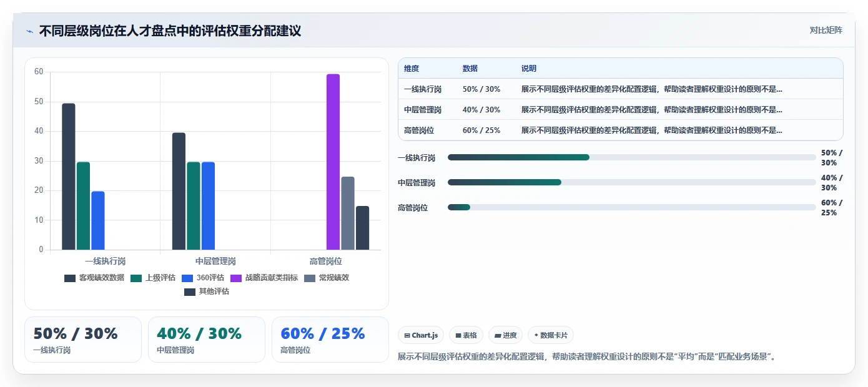This screenshot has width=868, height=387.
Task: Click the panel title about 评估权重分配建议
Action: pos(170,31)
